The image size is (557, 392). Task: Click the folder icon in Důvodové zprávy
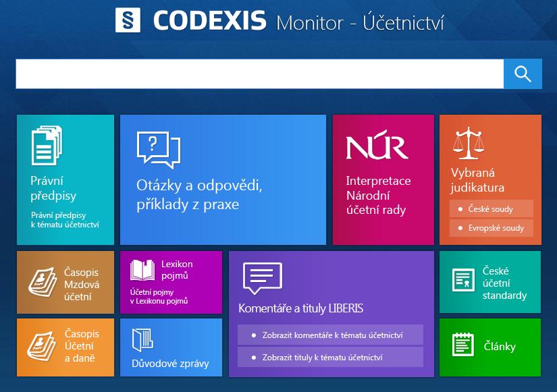point(142,340)
